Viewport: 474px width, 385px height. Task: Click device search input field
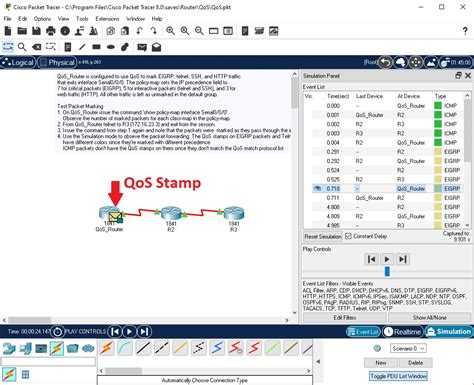pyautogui.click(x=48, y=361)
